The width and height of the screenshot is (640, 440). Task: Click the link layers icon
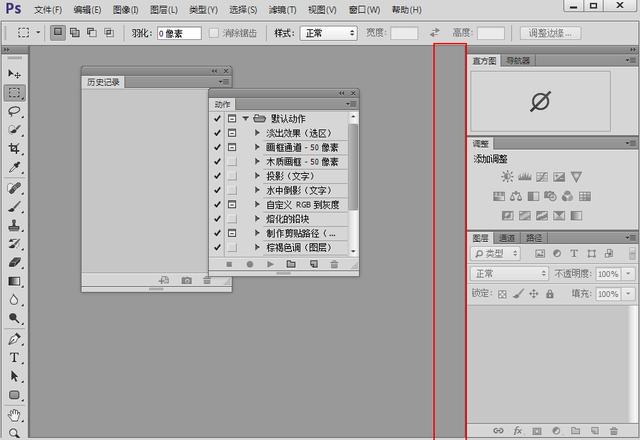[x=498, y=431]
